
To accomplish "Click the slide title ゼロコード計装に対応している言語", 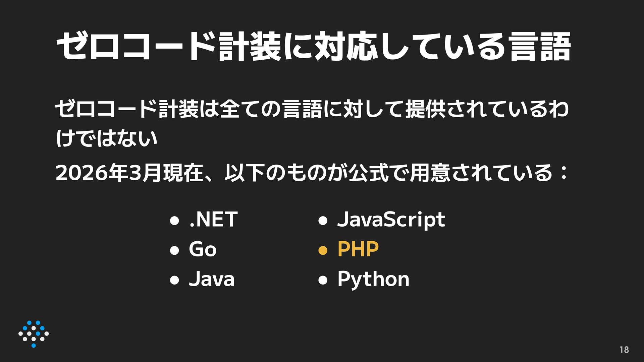I will click(x=313, y=47).
